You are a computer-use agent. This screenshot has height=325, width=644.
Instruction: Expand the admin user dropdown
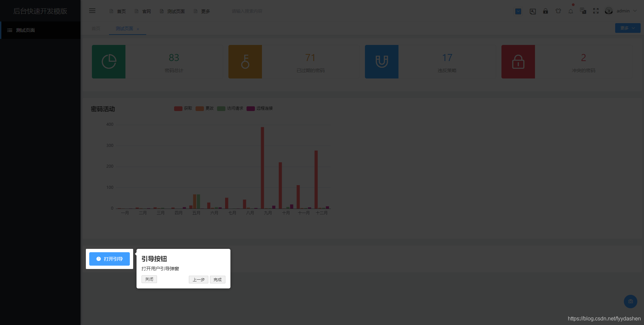[x=627, y=11]
